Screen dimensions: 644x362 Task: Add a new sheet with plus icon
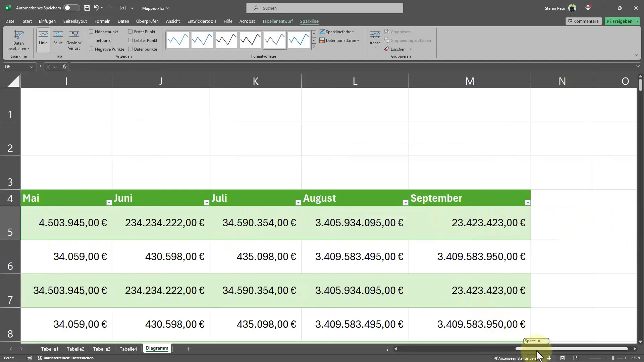pos(189,349)
